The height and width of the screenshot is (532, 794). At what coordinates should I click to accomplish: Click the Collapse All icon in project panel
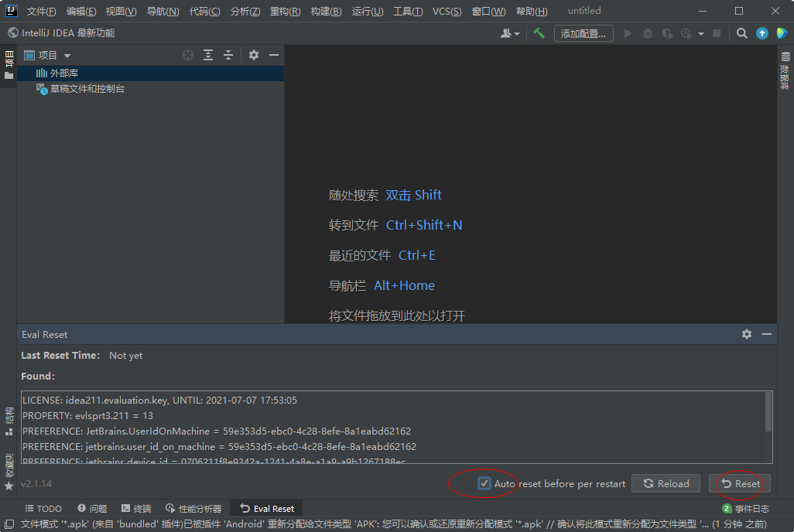[228, 55]
